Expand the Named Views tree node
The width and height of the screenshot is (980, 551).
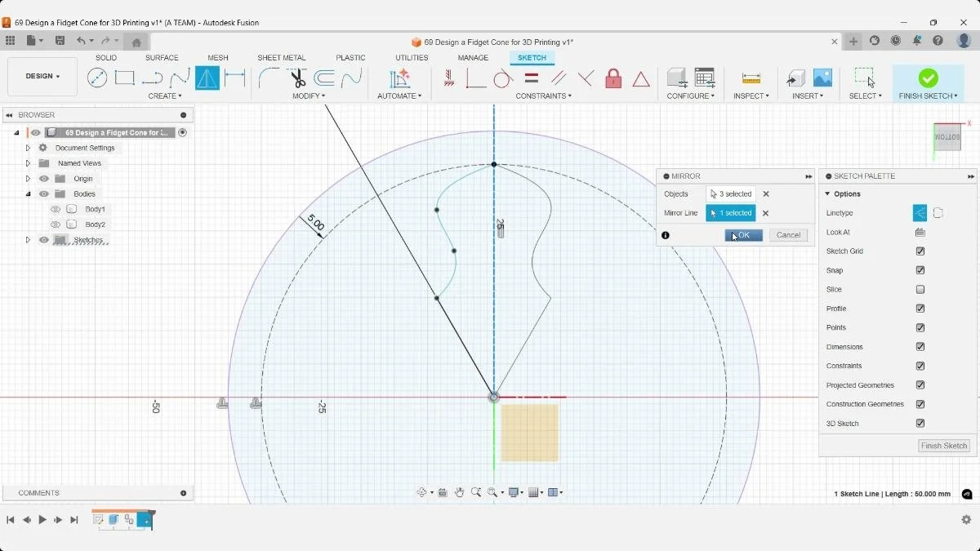point(28,163)
